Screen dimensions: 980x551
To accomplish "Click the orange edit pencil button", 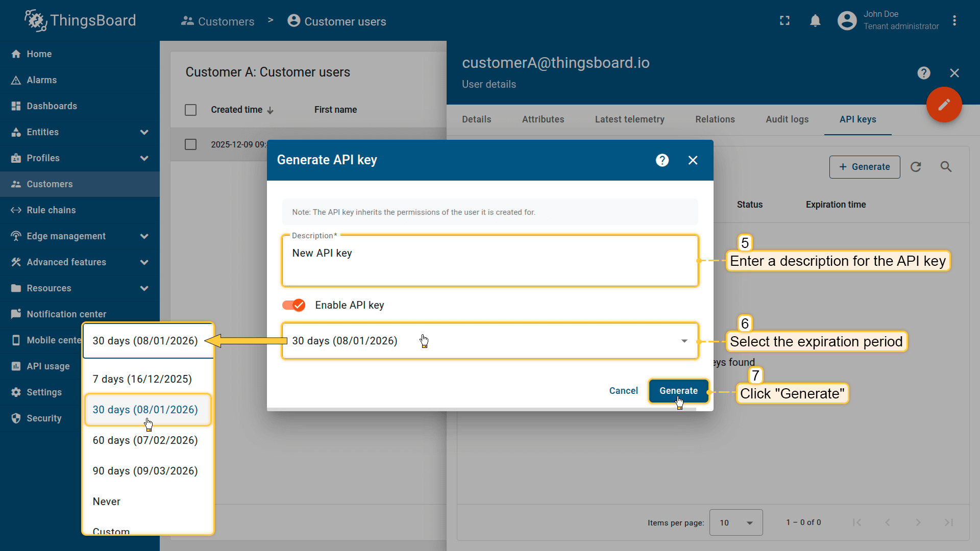I will coord(944,105).
